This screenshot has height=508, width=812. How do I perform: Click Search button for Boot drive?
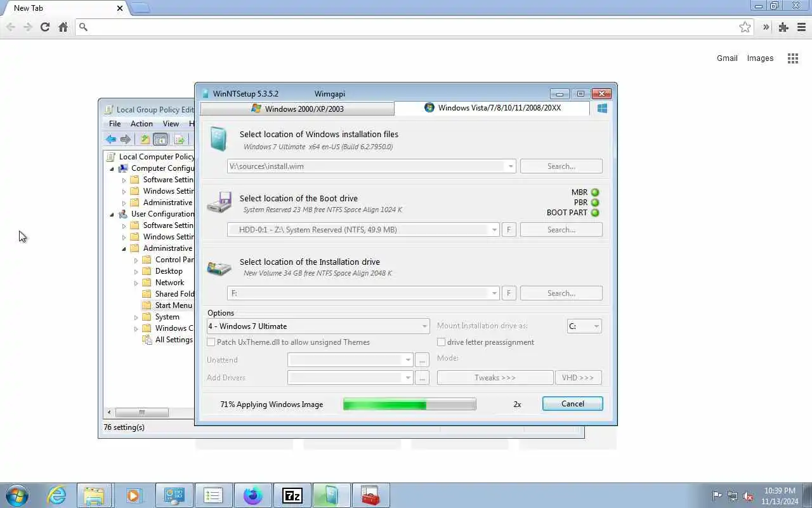[x=561, y=230]
